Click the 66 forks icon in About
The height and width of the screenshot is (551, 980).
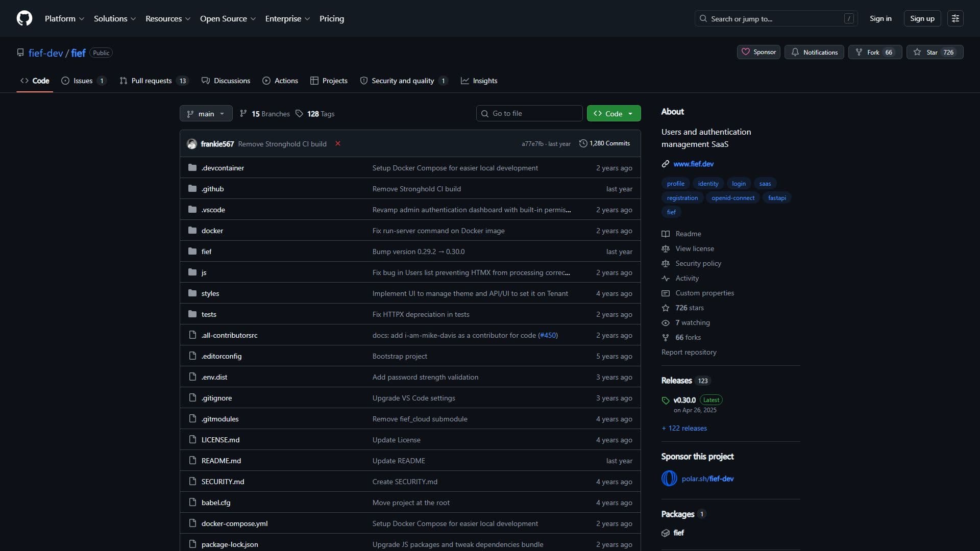pos(666,337)
